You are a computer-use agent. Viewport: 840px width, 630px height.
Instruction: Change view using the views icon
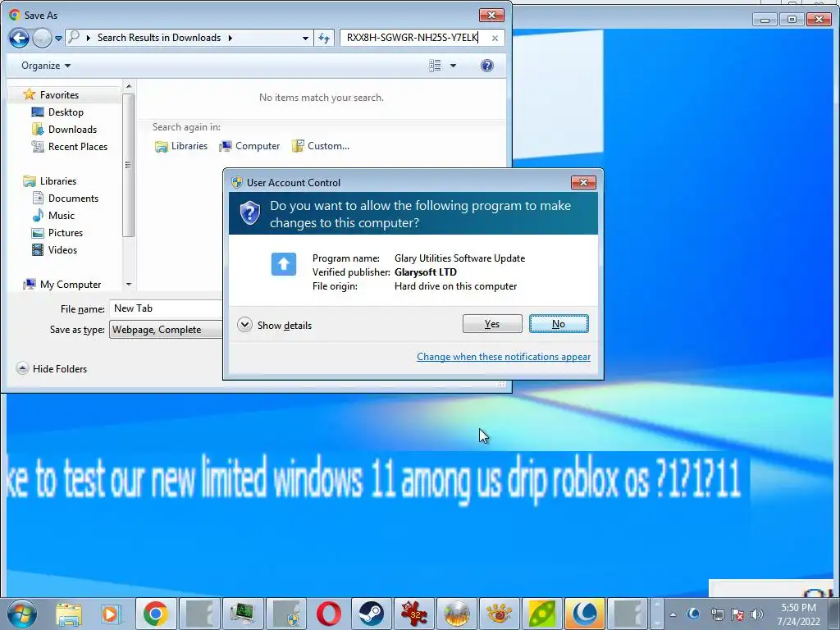click(435, 66)
